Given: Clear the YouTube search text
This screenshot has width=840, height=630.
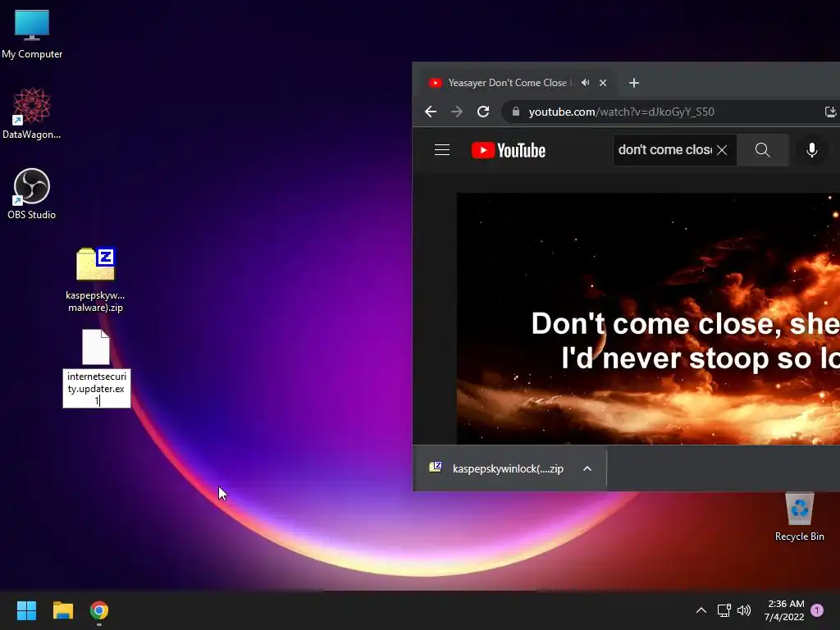Looking at the screenshot, I should [722, 150].
